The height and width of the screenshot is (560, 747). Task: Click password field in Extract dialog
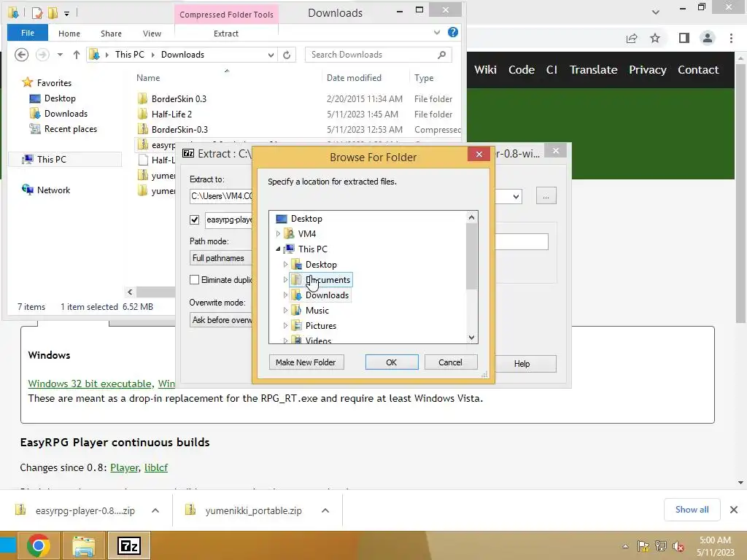pyautogui.click(x=522, y=242)
